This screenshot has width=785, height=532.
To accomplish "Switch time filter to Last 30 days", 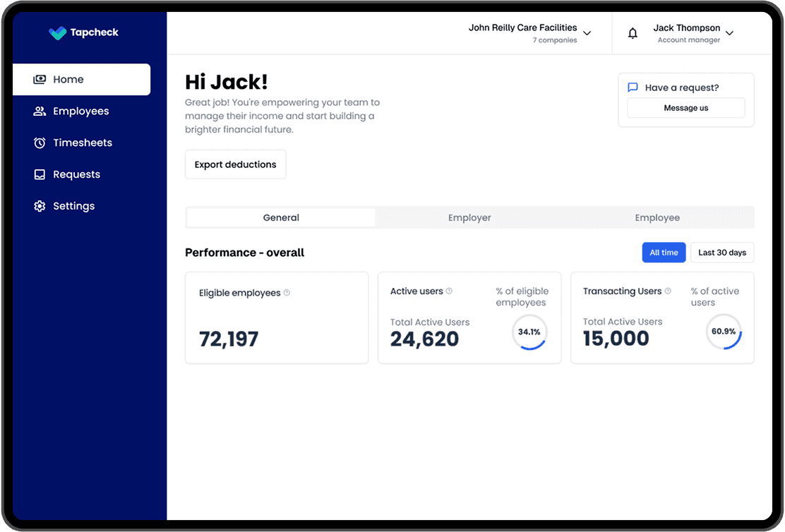I will tap(721, 252).
